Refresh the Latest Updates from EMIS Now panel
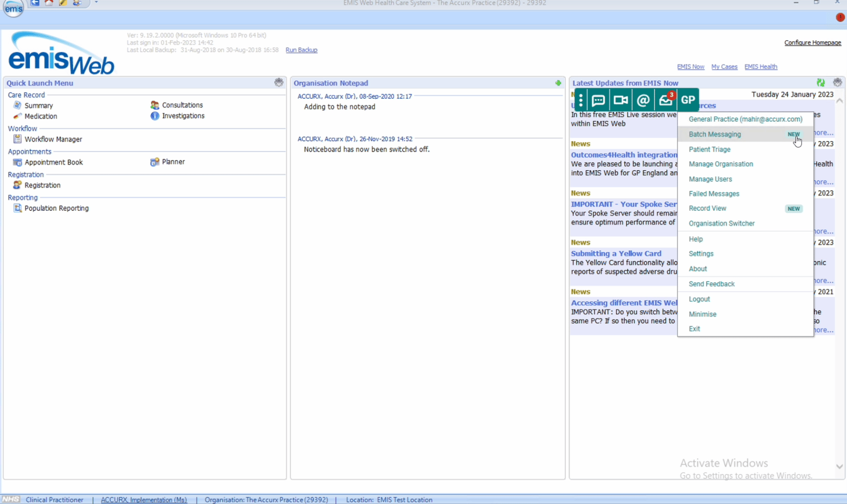Viewport: 847px width, 504px height. tap(820, 82)
